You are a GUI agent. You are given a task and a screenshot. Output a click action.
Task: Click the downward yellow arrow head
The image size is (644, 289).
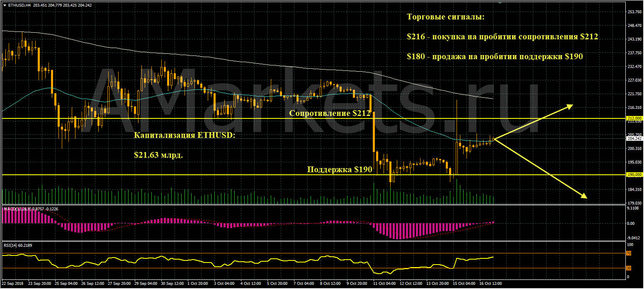584,197
